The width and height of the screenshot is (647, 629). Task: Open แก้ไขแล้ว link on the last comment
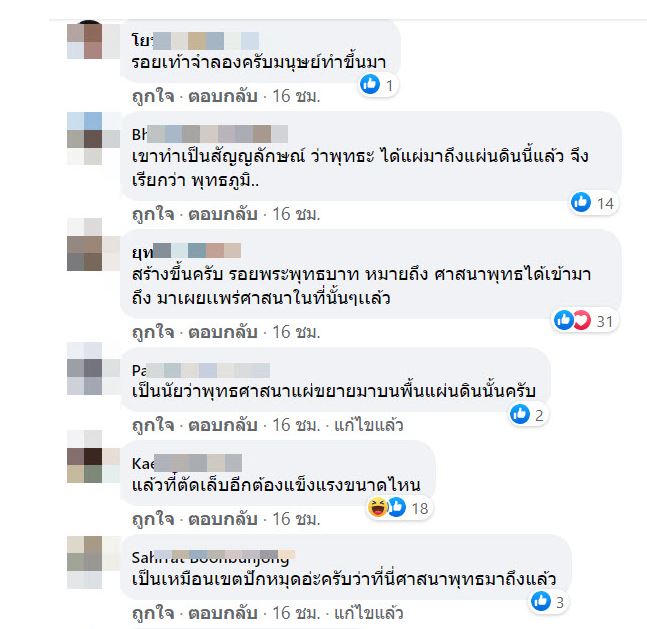368,613
